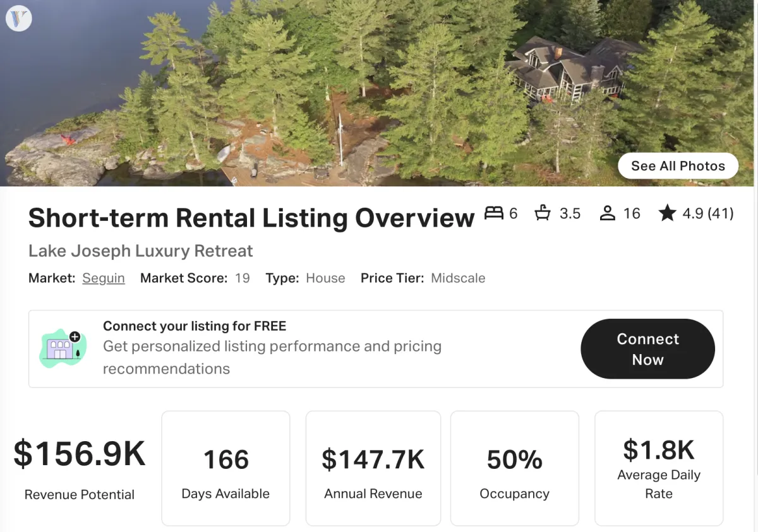This screenshot has height=532, width=758.
Task: Click the Price Tier Midscale value
Action: [x=458, y=278]
